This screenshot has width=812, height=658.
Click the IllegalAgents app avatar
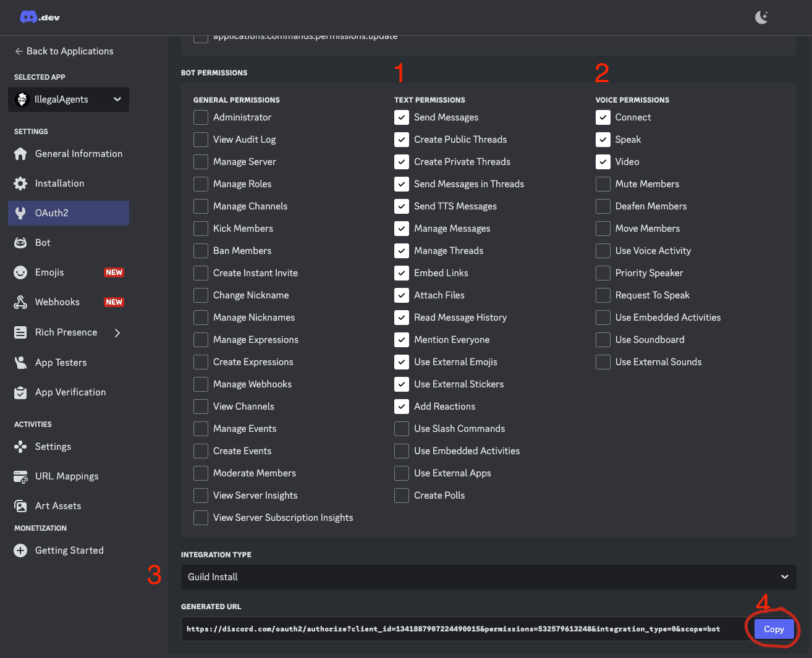point(22,99)
